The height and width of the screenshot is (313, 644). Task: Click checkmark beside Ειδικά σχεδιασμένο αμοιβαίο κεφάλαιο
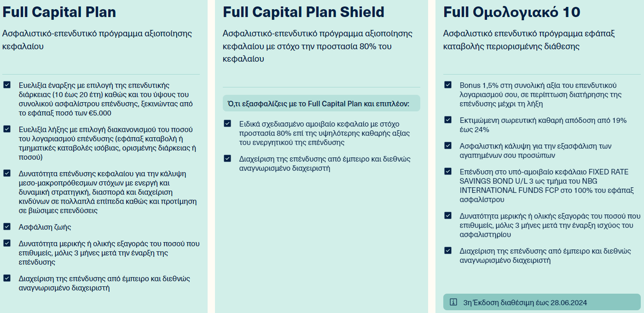227,123
